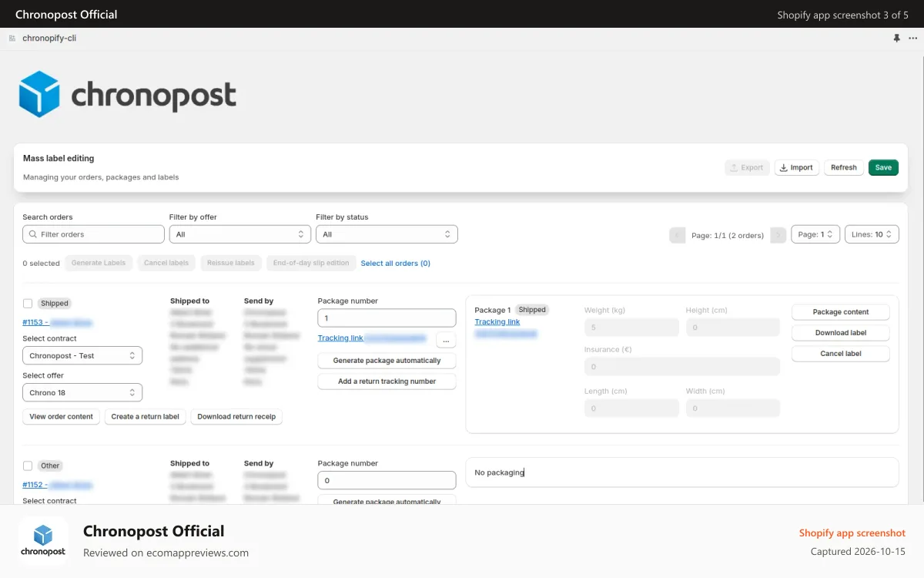Download label for Package 1
The image size is (924, 578).
pos(841,333)
